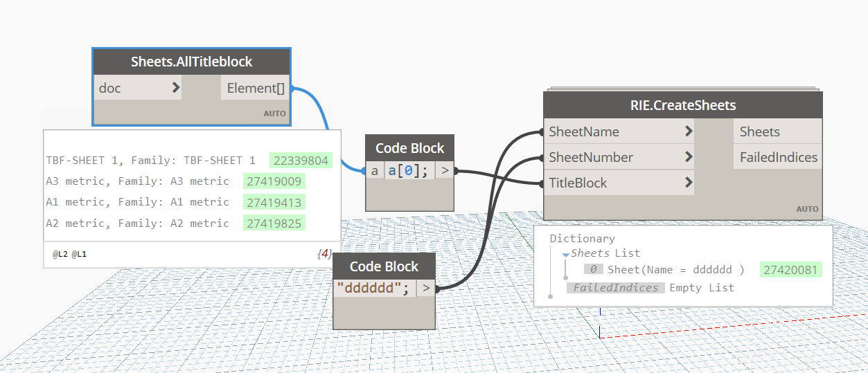Image resolution: width=868 pixels, height=373 pixels.
Task: Collapse the Sheets List in Dictionary preview
Action: [x=565, y=254]
